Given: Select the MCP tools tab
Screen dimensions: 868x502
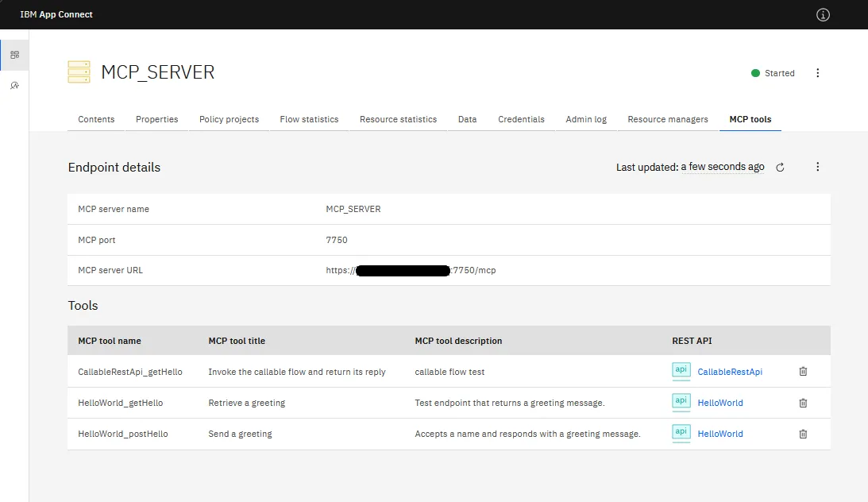Looking at the screenshot, I should 750,119.
